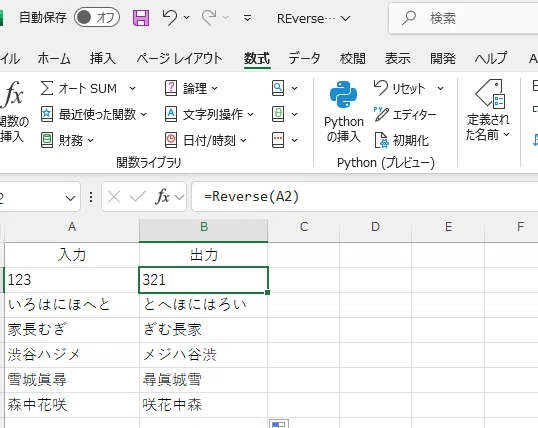The height and width of the screenshot is (428, 538).
Task: Select cell containing 尋眞城雪
Action: pos(203,380)
